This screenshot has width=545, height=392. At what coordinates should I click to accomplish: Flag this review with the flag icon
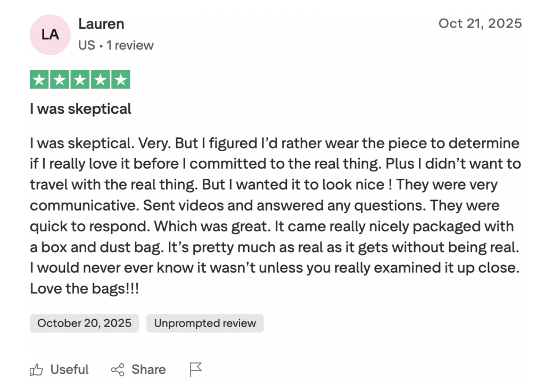click(196, 370)
